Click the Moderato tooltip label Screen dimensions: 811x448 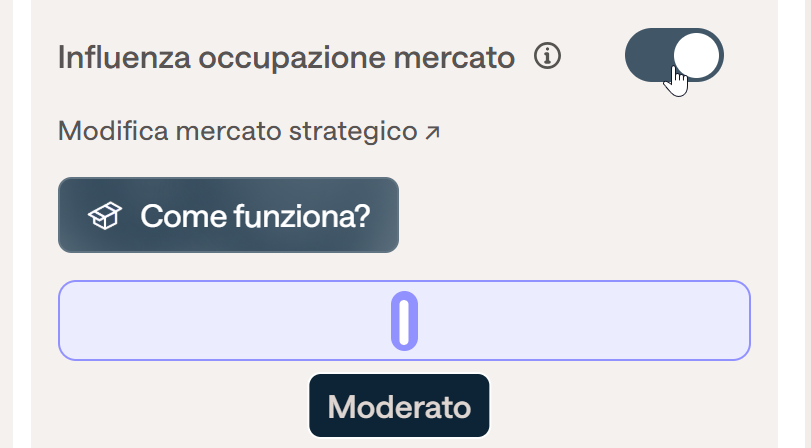pyautogui.click(x=399, y=406)
